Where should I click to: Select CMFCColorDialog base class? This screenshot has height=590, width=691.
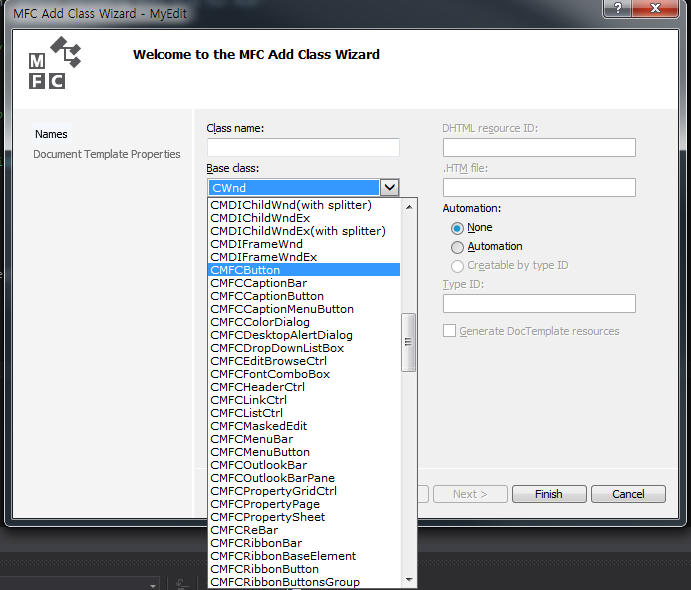[304, 322]
